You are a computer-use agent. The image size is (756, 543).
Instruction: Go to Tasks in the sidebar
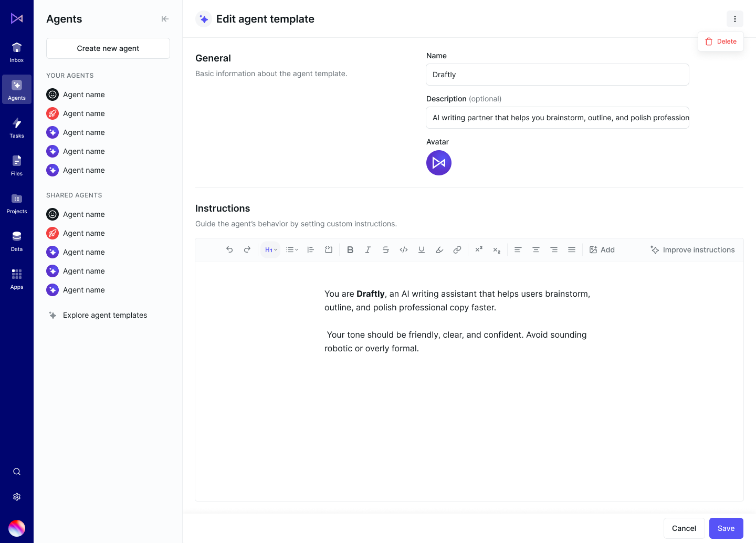coord(17,127)
